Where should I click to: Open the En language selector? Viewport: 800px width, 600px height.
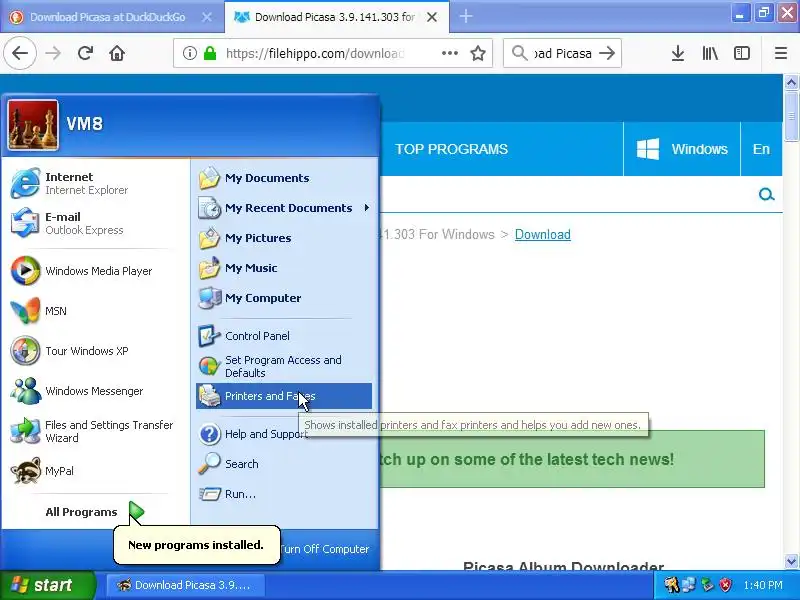point(761,149)
